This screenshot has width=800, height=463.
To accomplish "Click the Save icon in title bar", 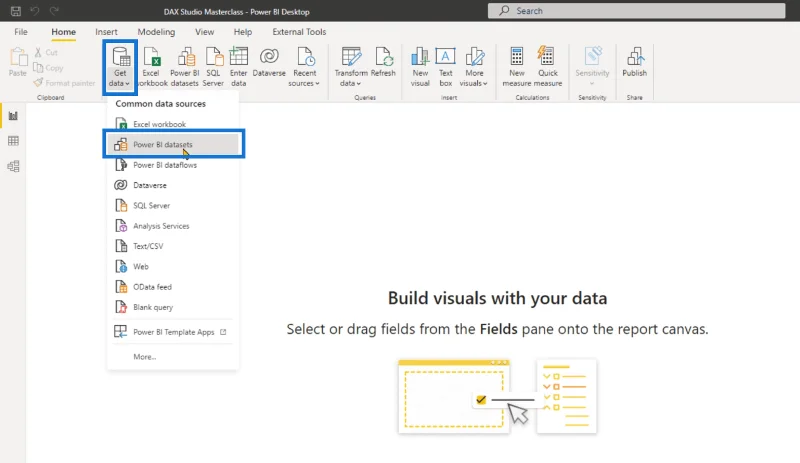I will [16, 11].
